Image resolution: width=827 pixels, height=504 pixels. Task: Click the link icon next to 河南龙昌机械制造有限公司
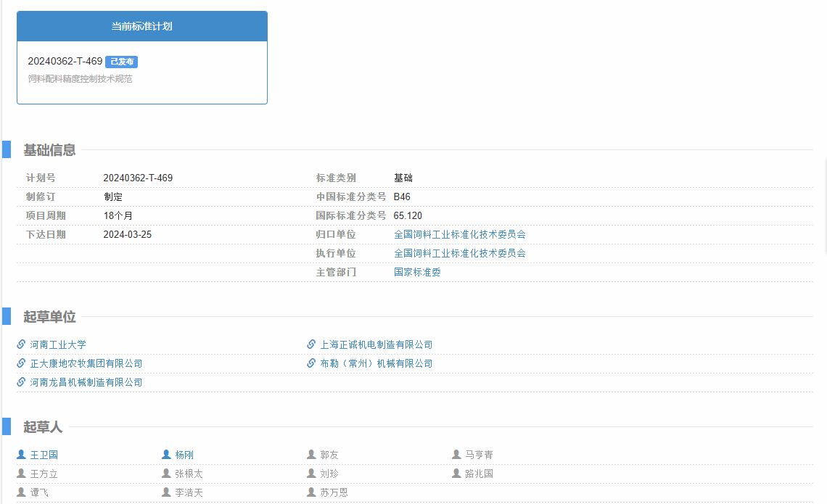click(21, 382)
